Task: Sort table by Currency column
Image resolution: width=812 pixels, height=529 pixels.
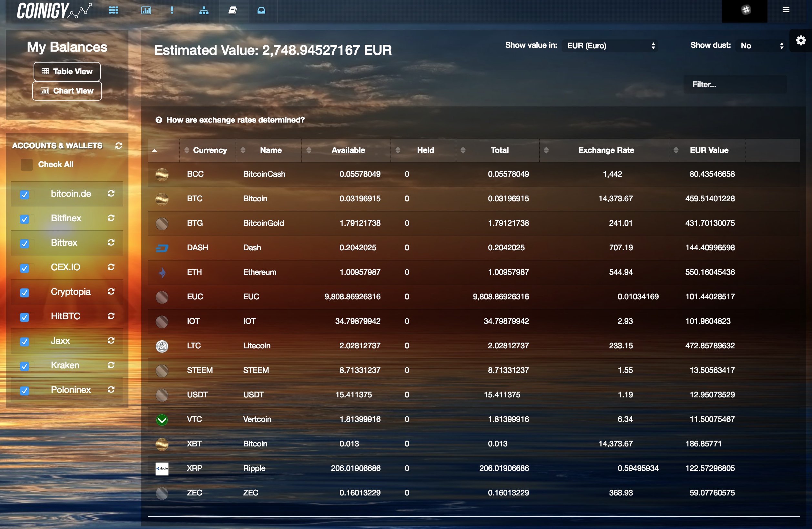Action: point(208,150)
